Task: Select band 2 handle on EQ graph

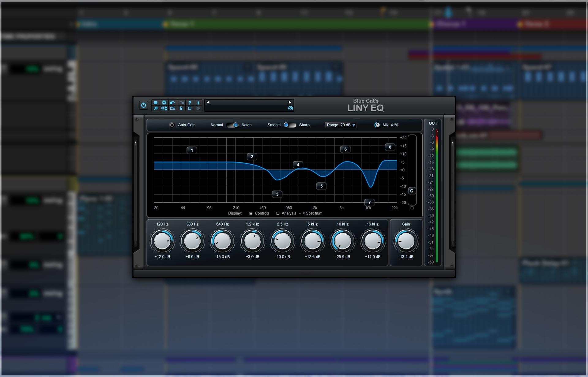Action: (252, 157)
